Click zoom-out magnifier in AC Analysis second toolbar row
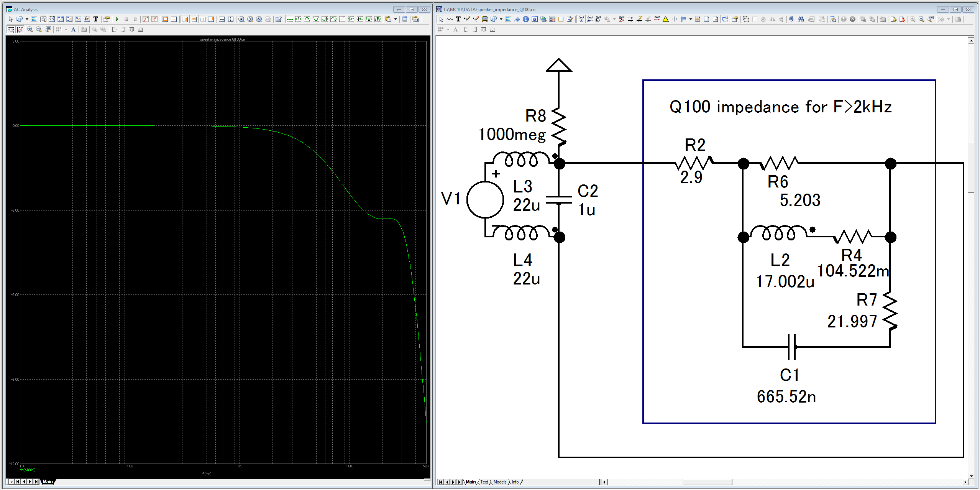Viewport: 980px width, 490px height. tap(39, 30)
